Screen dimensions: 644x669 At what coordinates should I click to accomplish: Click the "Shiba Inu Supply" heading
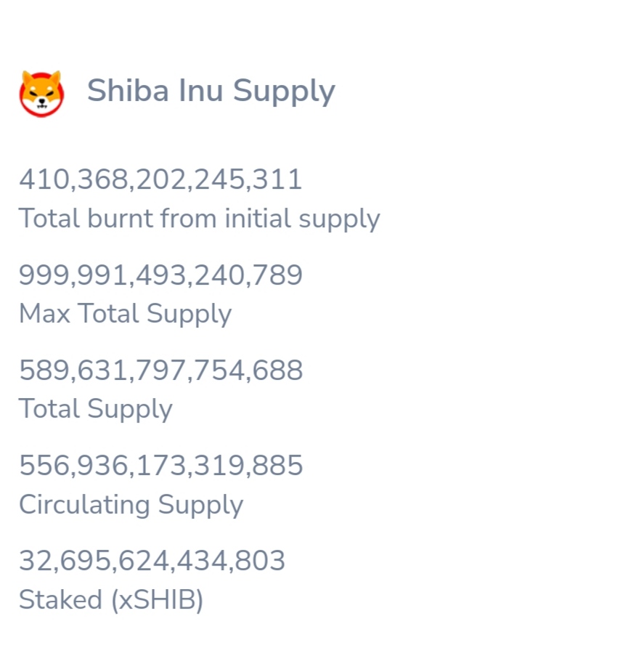[211, 92]
